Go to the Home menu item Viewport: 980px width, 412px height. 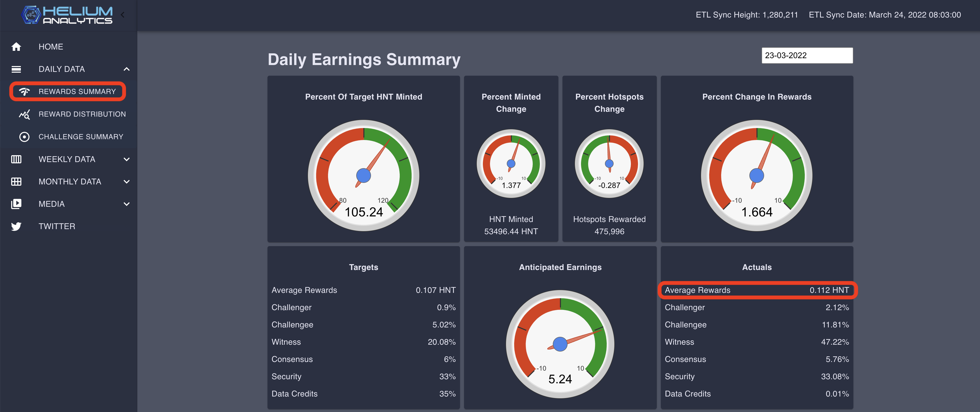pyautogui.click(x=51, y=47)
